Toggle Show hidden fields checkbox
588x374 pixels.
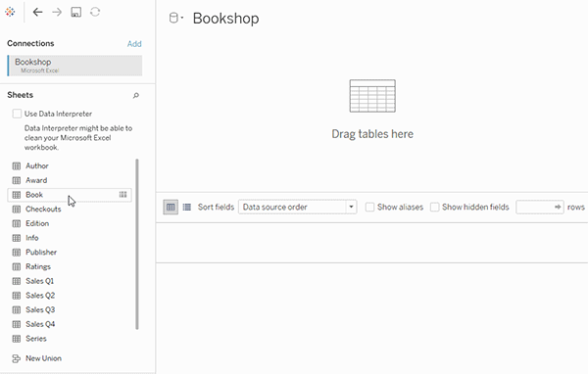(x=434, y=207)
